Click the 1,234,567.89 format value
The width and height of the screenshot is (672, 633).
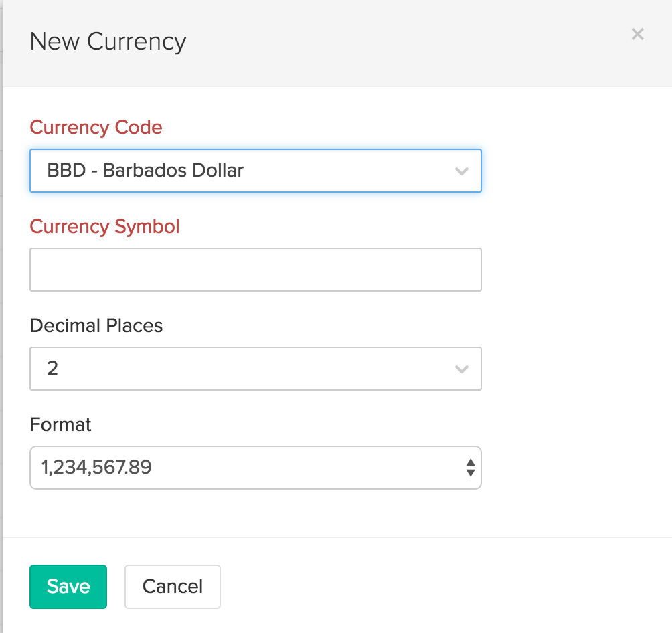coord(96,467)
